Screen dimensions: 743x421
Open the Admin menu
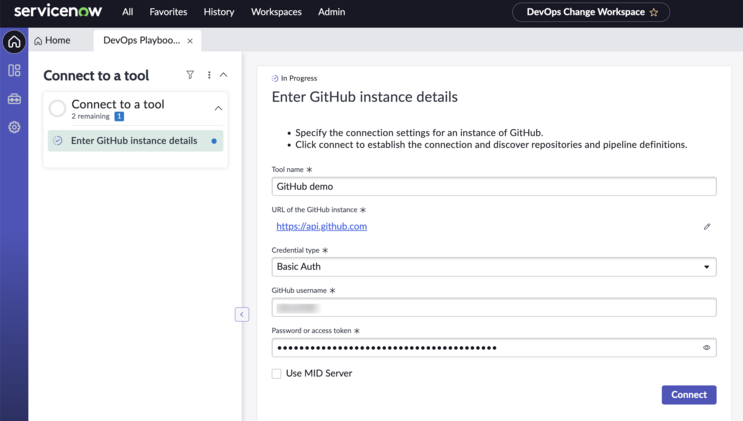point(331,12)
